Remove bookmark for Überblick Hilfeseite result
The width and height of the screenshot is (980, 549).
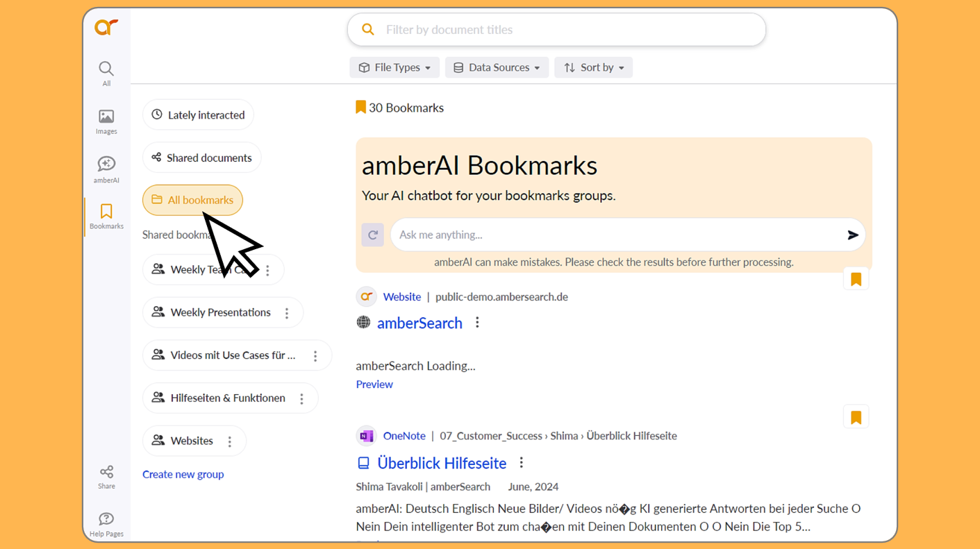pyautogui.click(x=856, y=417)
